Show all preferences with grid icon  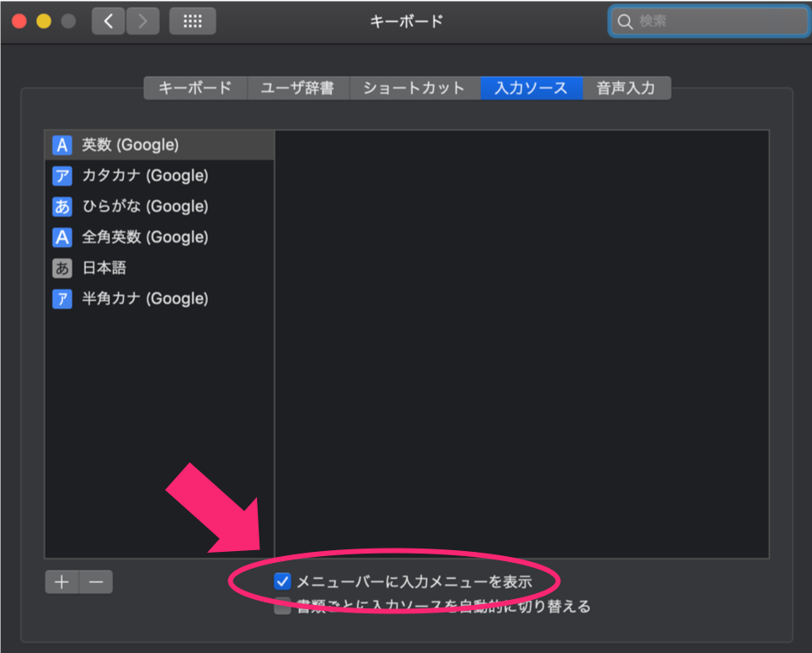click(x=192, y=21)
